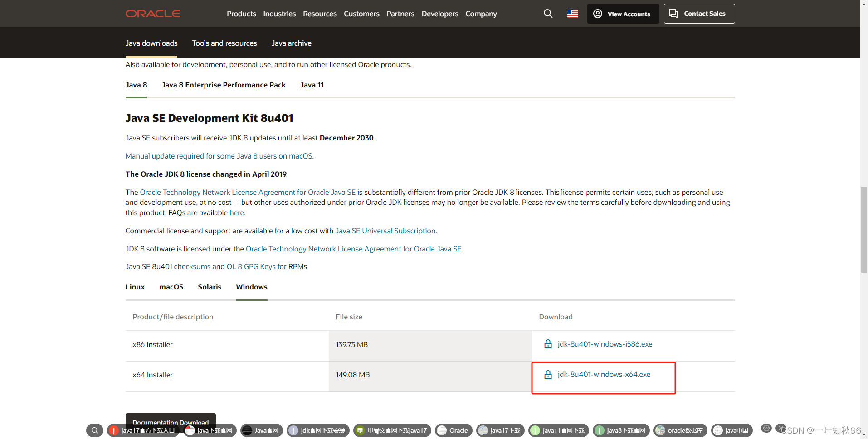Screen dimensions: 868x439
Task: Click the lock icon beside the x64 installer
Action: click(x=548, y=374)
